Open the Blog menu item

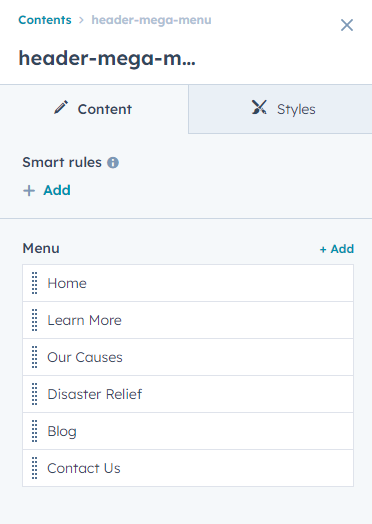(188, 431)
